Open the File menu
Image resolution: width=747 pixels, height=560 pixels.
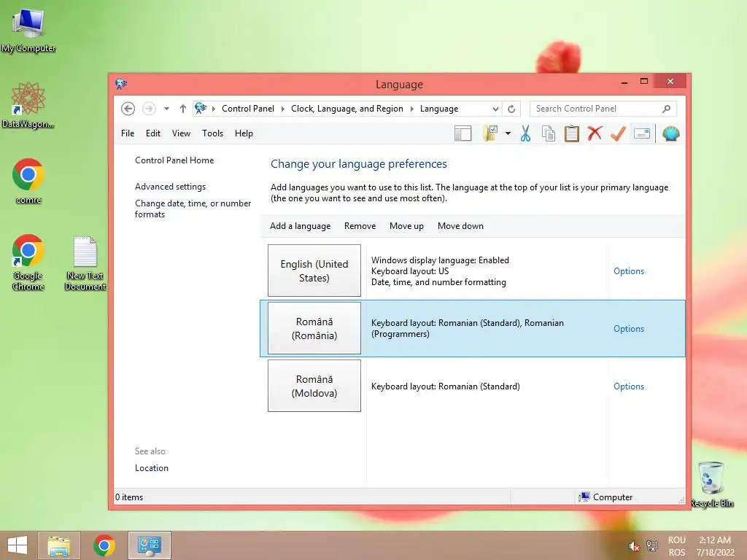pyautogui.click(x=128, y=133)
